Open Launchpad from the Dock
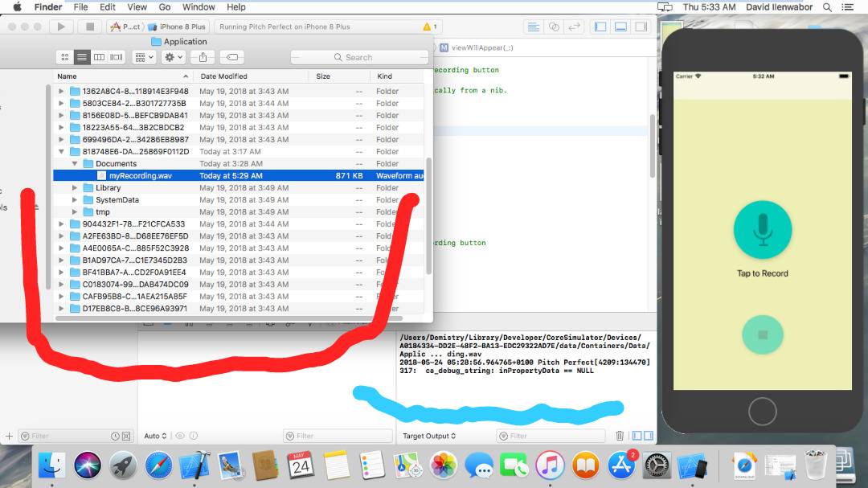868x488 pixels. click(x=123, y=465)
